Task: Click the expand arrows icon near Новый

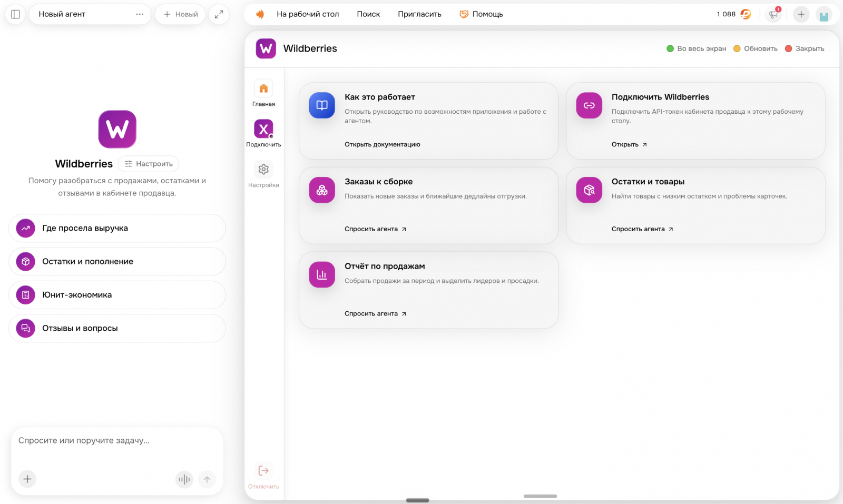Action: click(219, 14)
